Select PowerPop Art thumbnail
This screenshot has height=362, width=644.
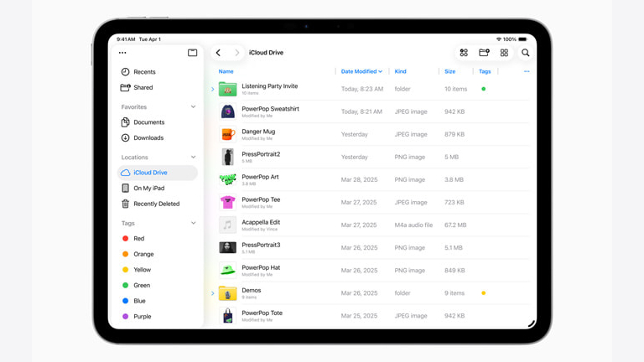(x=227, y=179)
